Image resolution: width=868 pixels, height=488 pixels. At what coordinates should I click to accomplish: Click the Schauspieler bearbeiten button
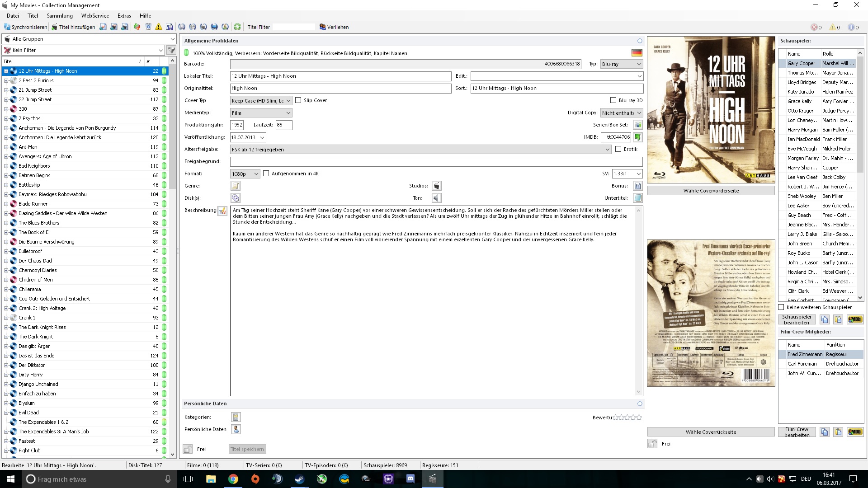(797, 319)
